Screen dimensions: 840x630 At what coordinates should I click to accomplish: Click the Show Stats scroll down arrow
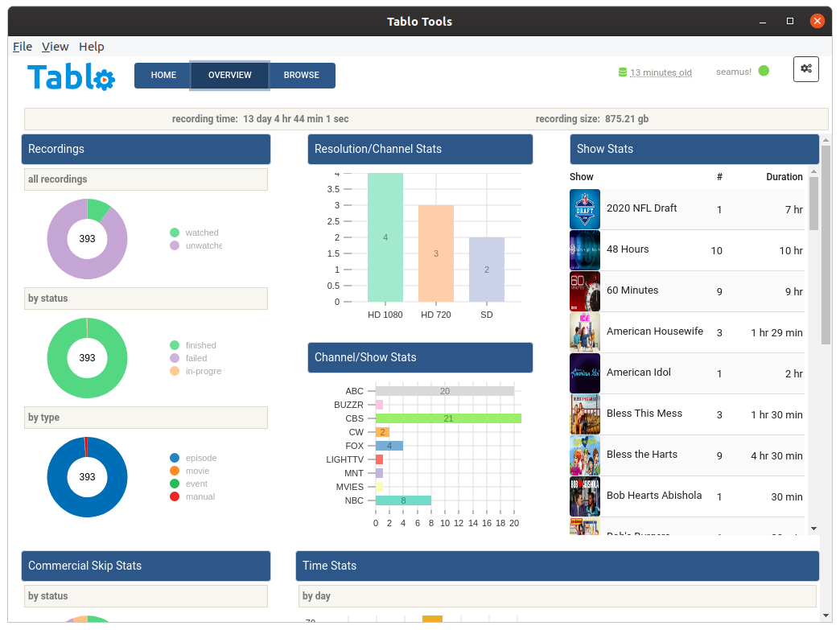pos(813,529)
